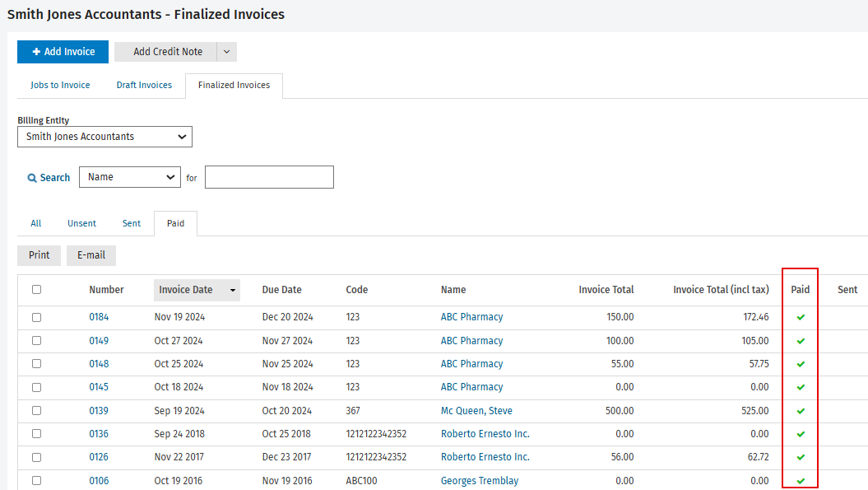Select the Finalized Invoices tab

pos(234,86)
